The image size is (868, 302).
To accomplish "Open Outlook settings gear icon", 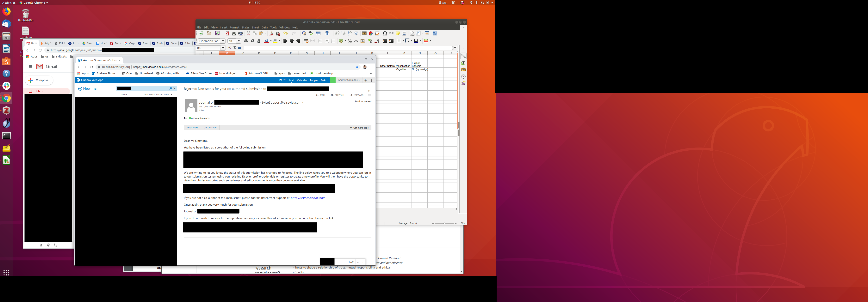I will tap(365, 80).
